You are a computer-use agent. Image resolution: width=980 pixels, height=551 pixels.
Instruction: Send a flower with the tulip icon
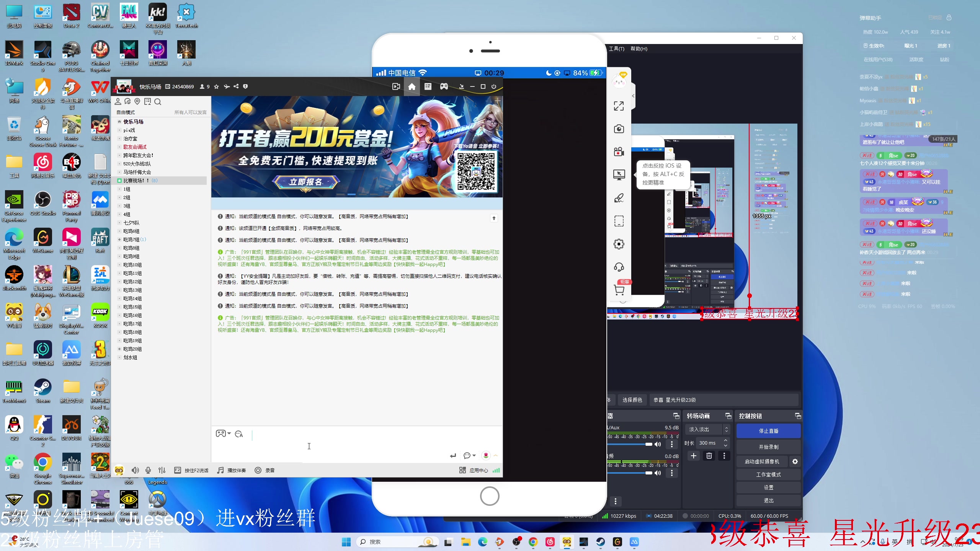pyautogui.click(x=486, y=455)
